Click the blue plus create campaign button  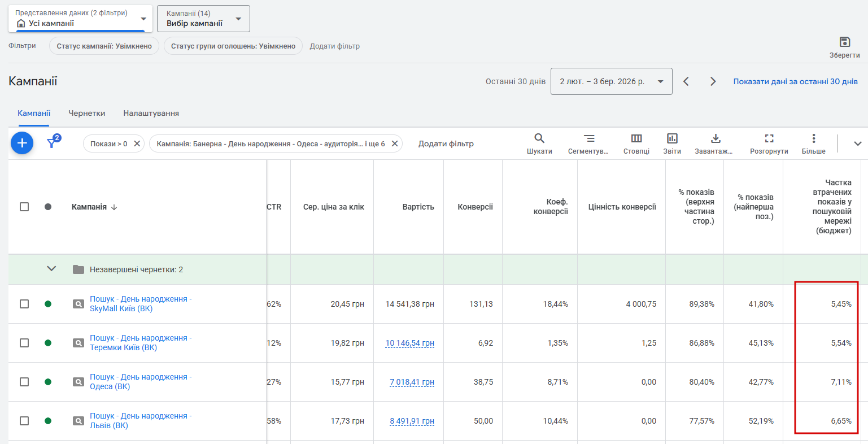22,143
